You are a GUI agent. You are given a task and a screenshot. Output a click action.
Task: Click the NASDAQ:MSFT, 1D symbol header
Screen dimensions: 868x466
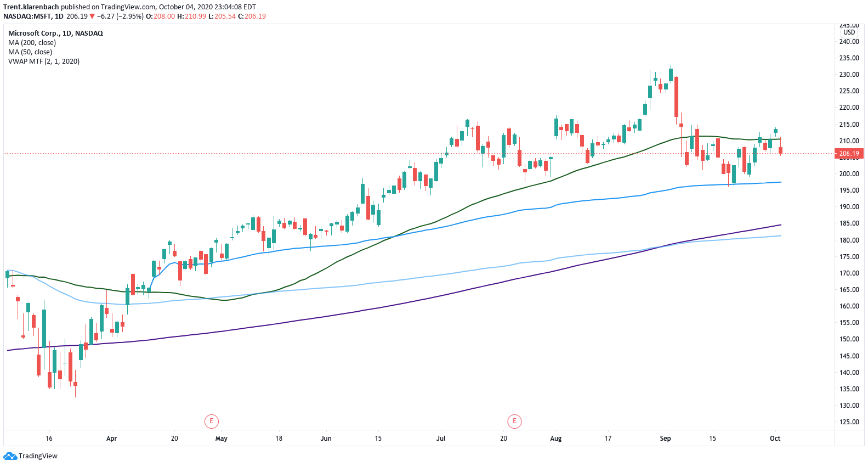point(33,16)
